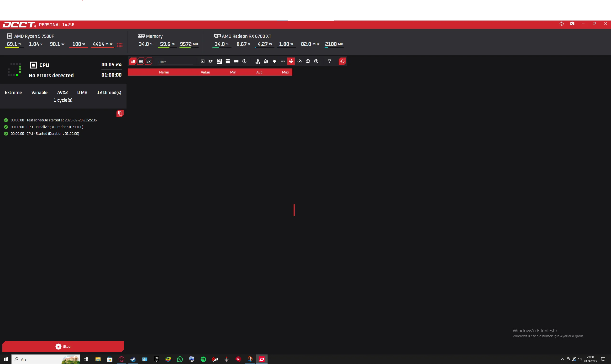The image size is (611, 364).
Task: Take a screenshot with the camera icon
Action: 572,24
